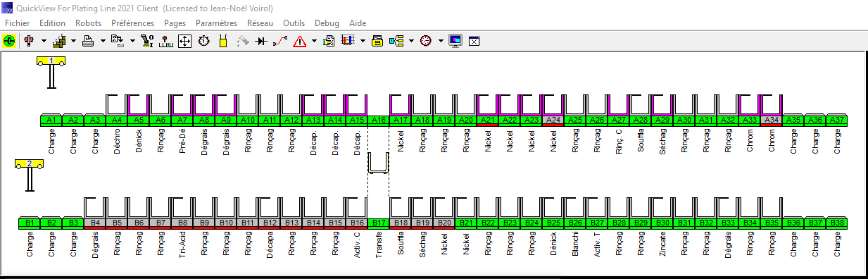Select yellow robot 1 carriage
The width and height of the screenshot is (868, 279).
51,61
